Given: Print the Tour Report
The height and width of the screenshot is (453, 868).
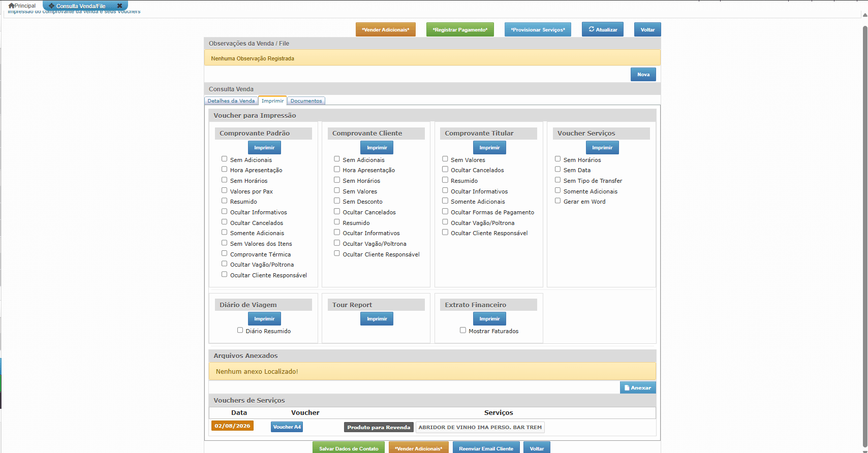Looking at the screenshot, I should (x=377, y=318).
